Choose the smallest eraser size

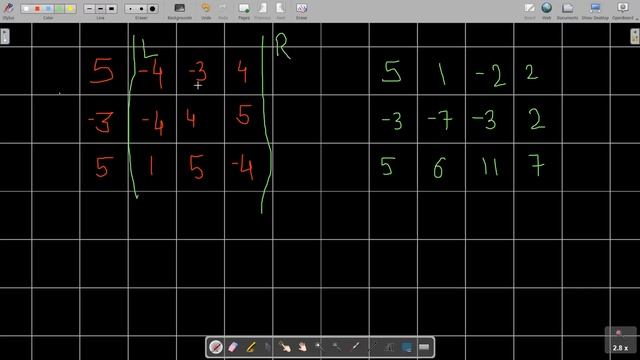(x=130, y=9)
